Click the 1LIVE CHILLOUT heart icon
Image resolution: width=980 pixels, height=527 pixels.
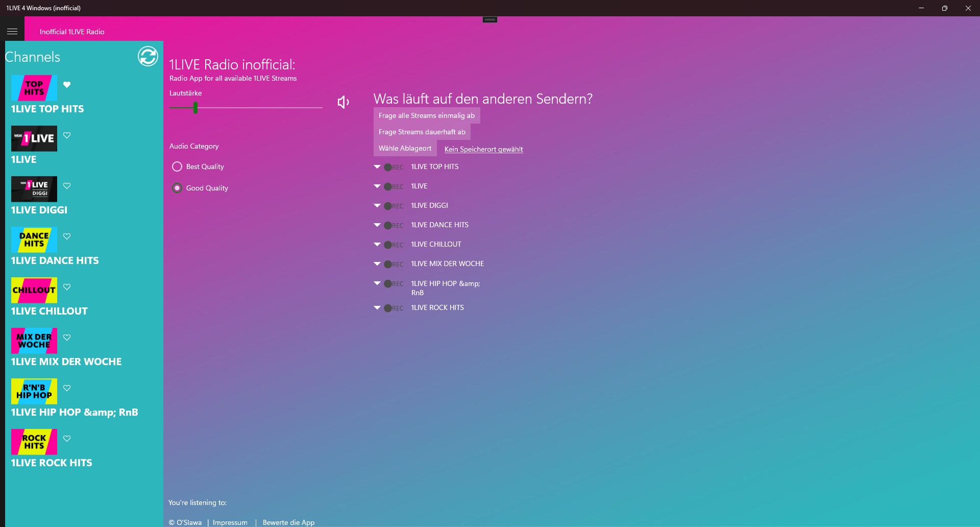click(67, 287)
